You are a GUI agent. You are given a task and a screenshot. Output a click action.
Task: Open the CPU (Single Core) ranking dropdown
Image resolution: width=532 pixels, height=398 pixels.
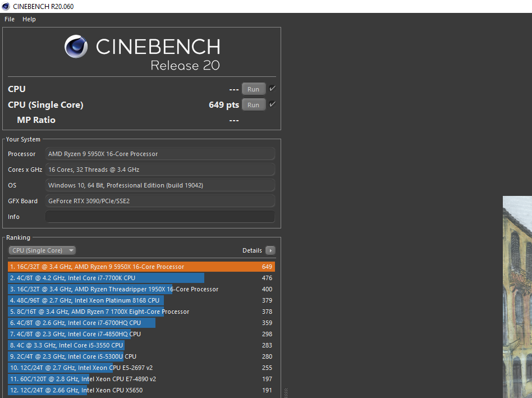pyautogui.click(x=42, y=250)
